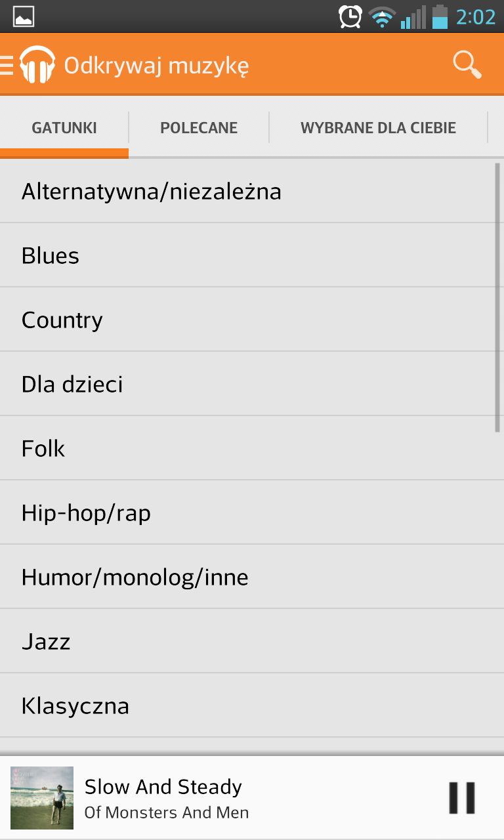Tap the Google Play Music headphones logo

(x=36, y=64)
